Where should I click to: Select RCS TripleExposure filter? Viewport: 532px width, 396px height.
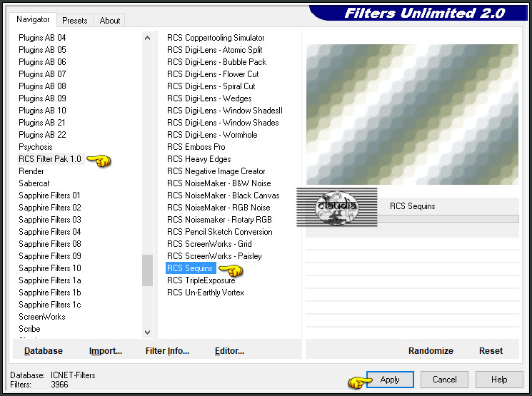tap(201, 280)
